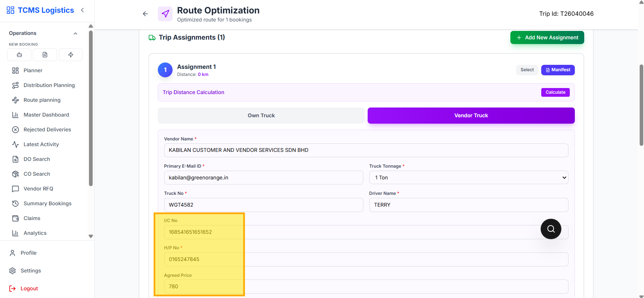Focus the H/P No field

point(366,259)
